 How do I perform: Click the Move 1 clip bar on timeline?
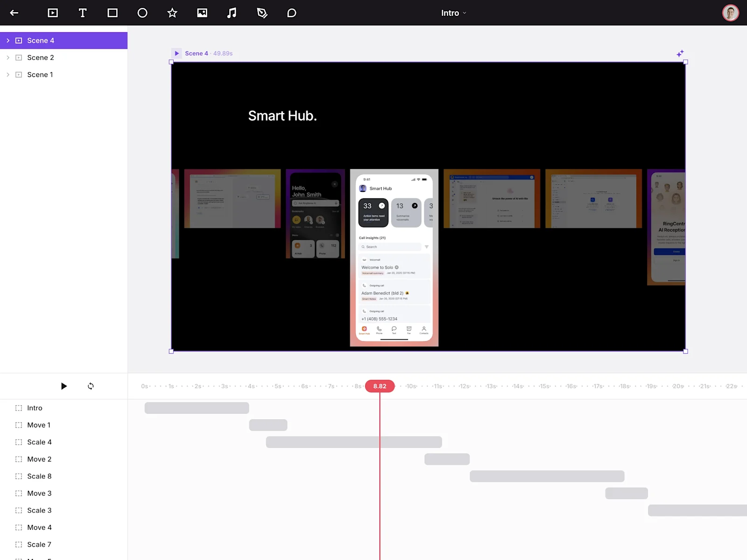(x=268, y=425)
